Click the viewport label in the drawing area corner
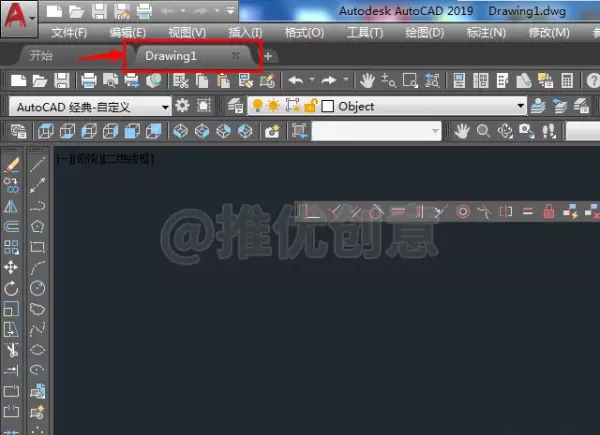This screenshot has height=435, width=600. [x=105, y=158]
